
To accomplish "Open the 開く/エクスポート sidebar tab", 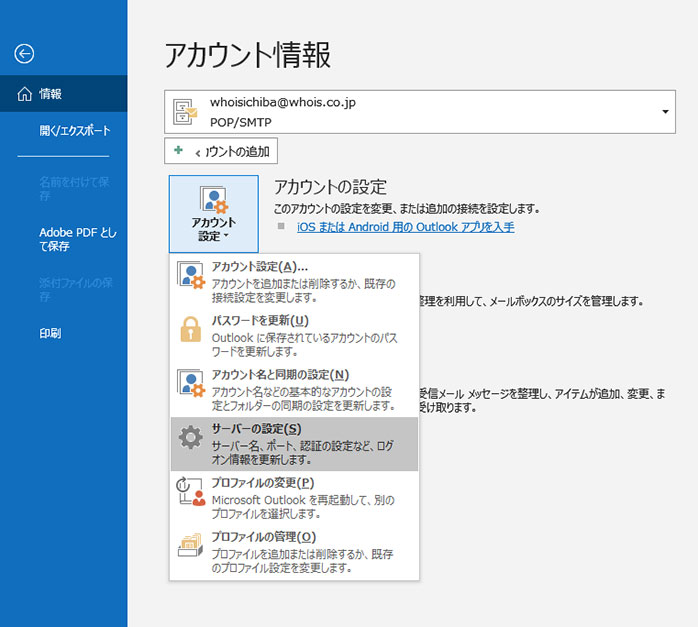I will pyautogui.click(x=74, y=131).
